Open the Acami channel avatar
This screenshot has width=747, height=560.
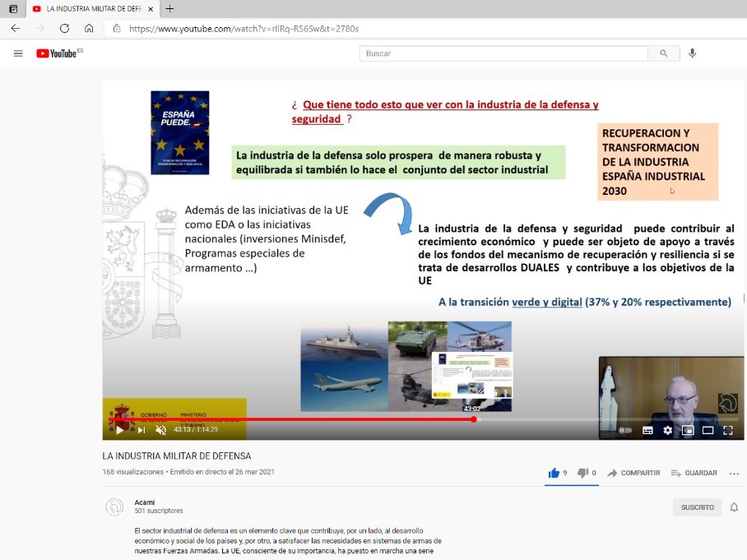[x=114, y=507]
